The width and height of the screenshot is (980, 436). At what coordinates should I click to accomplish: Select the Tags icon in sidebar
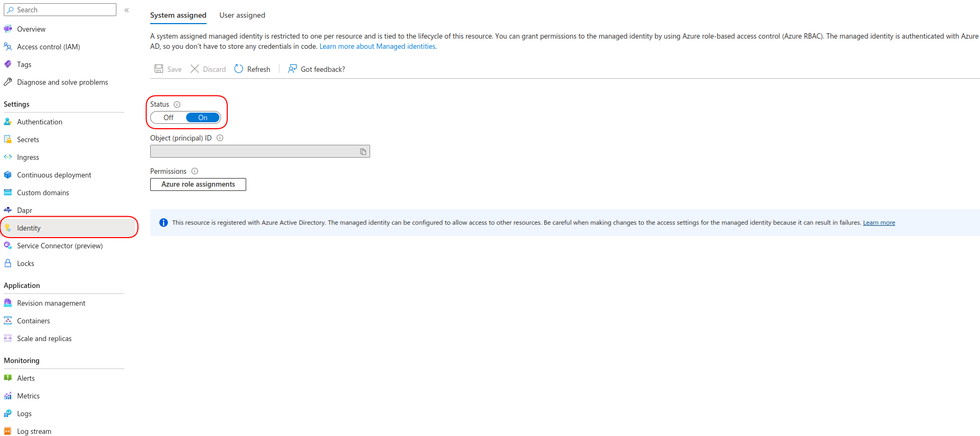[8, 64]
